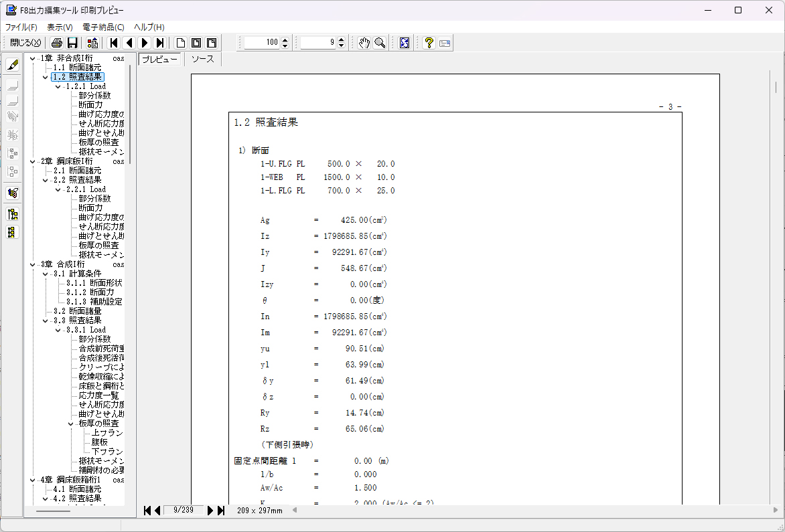Open the 表示(V) menu
The width and height of the screenshot is (785, 532).
click(x=60, y=27)
